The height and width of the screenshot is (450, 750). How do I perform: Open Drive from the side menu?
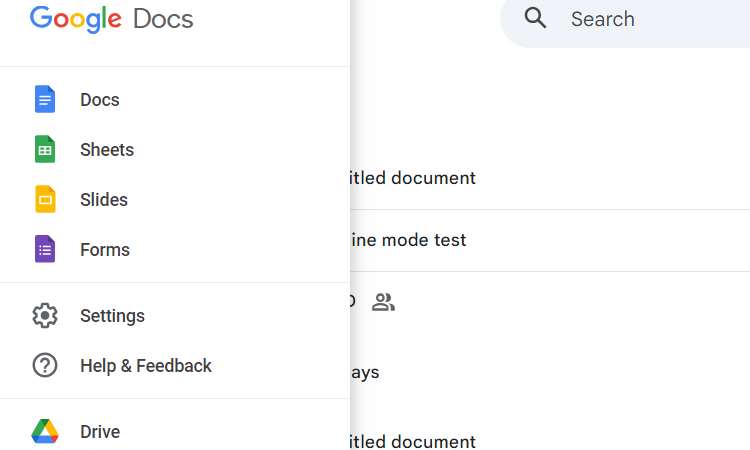pos(100,432)
